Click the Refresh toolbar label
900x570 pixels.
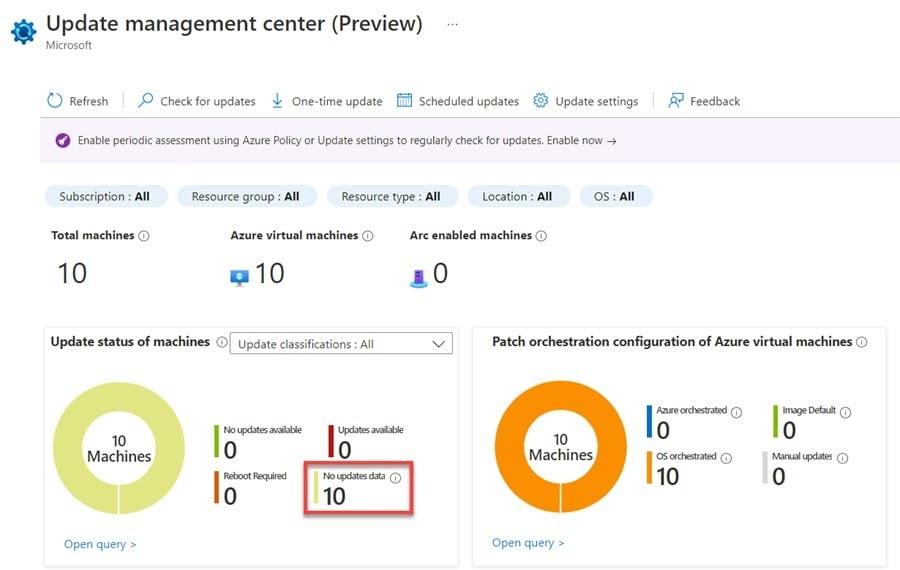click(x=88, y=102)
